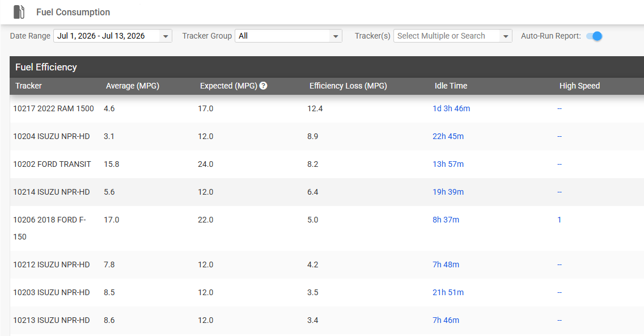Click the Fuel Consumption page title
The width and height of the screenshot is (644, 336).
[x=73, y=12]
